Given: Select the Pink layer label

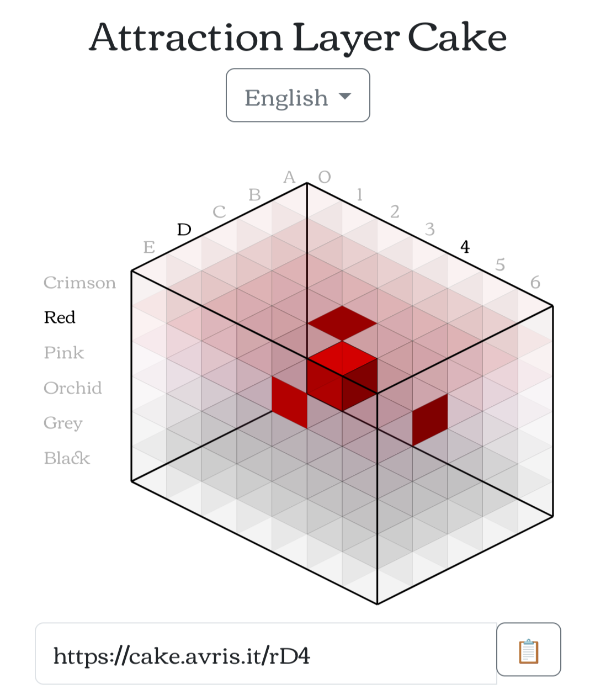Looking at the screenshot, I should pyautogui.click(x=64, y=353).
